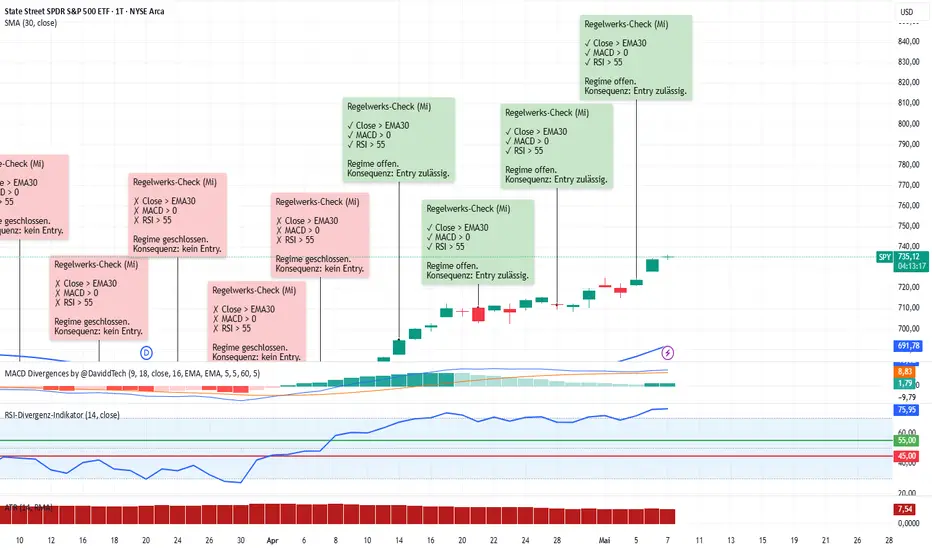The image size is (932, 550).
Task: Click the date label 7 on the time axis
Action: click(x=667, y=540)
